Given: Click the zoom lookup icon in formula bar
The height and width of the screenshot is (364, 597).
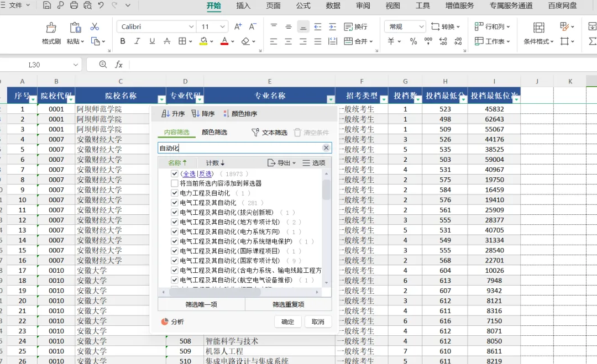Looking at the screenshot, I should tap(103, 65).
